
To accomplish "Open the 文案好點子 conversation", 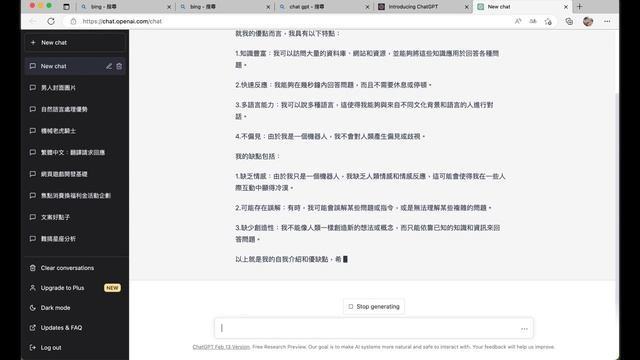I will (x=75, y=217).
